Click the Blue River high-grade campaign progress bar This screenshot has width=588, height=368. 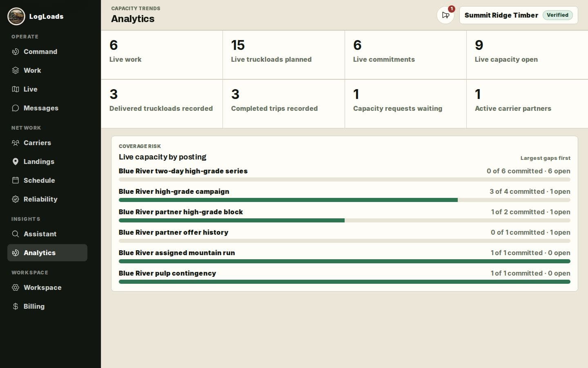[x=345, y=200]
